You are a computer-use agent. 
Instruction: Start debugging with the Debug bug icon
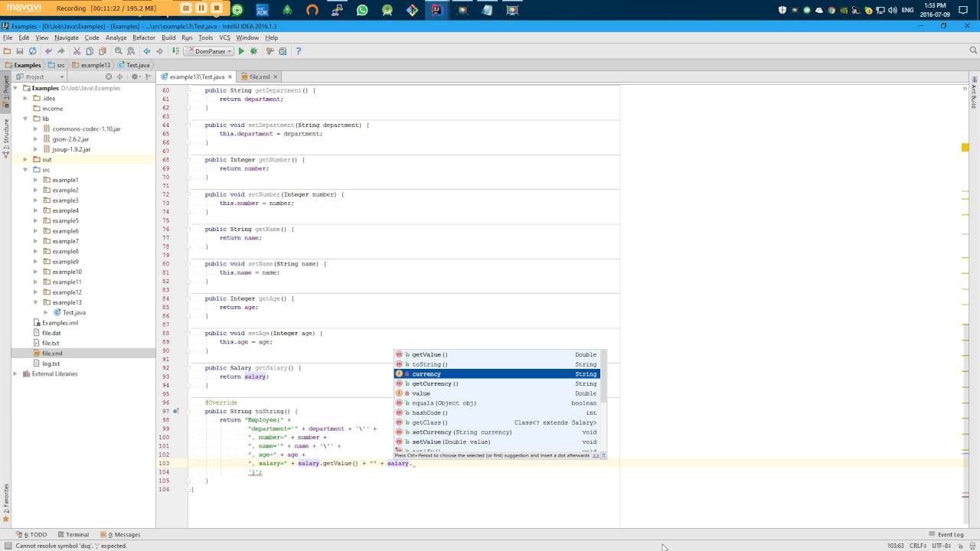coord(254,51)
